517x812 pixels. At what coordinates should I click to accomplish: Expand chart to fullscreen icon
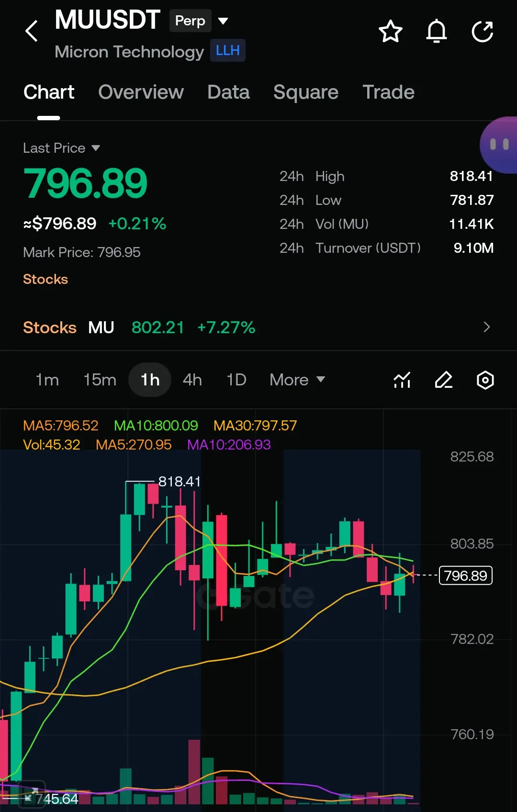click(31, 795)
